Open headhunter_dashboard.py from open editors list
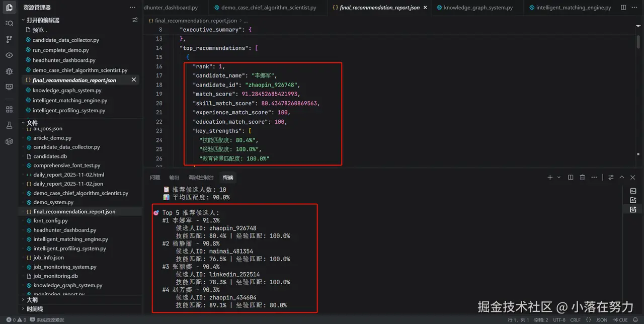 64,60
